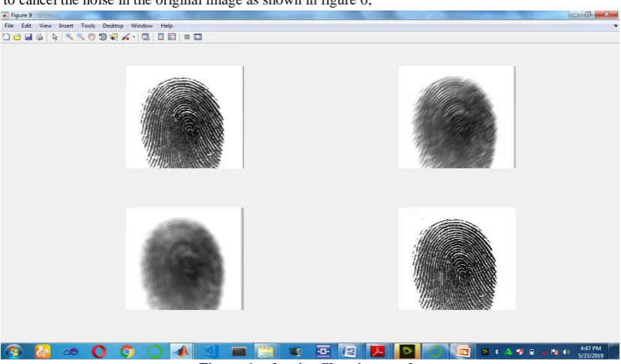Open the Brush color dropdown arrow
The width and height of the screenshot is (621, 364).
134,37
